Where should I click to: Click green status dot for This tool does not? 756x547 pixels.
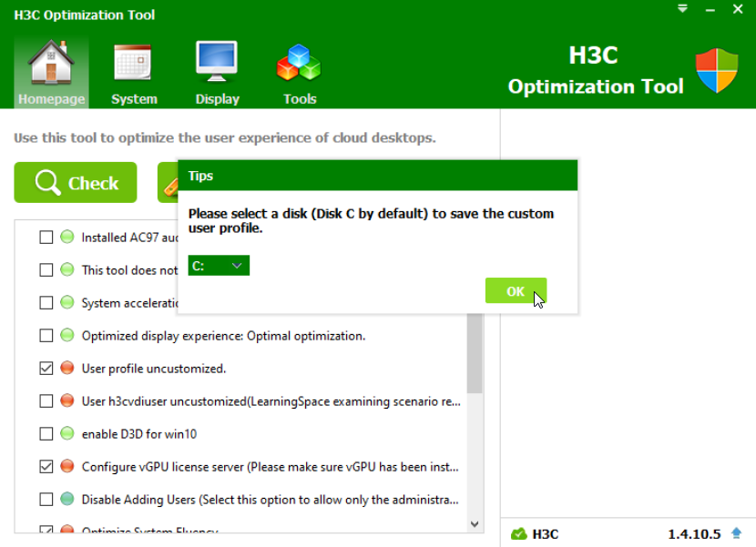67,269
